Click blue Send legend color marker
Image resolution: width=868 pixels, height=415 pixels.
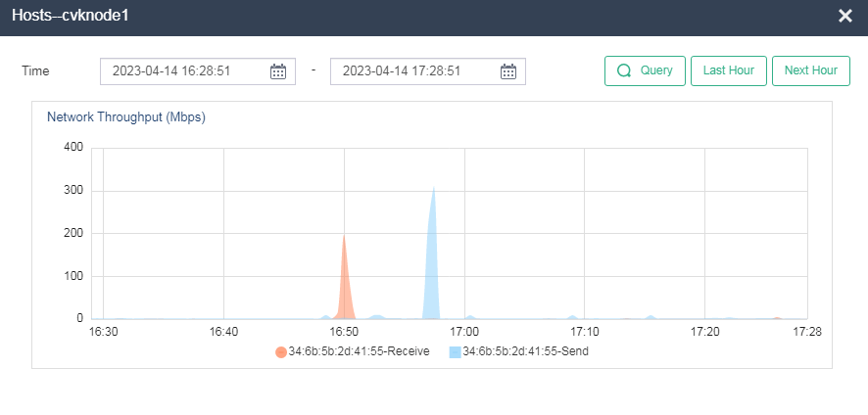(x=455, y=352)
